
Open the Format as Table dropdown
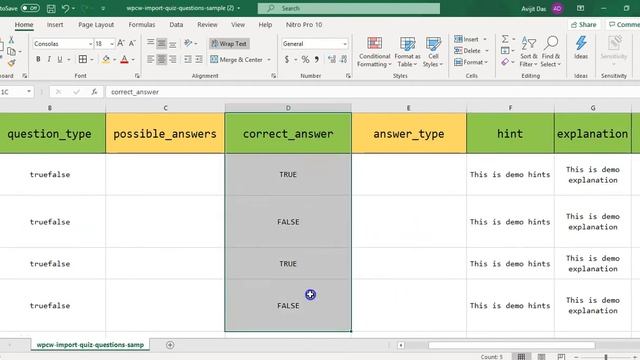(407, 52)
